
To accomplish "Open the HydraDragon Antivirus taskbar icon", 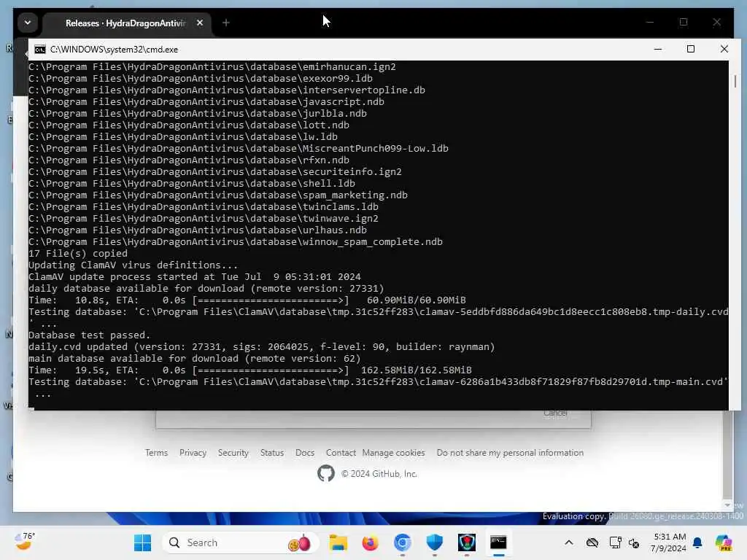I will tap(467, 542).
